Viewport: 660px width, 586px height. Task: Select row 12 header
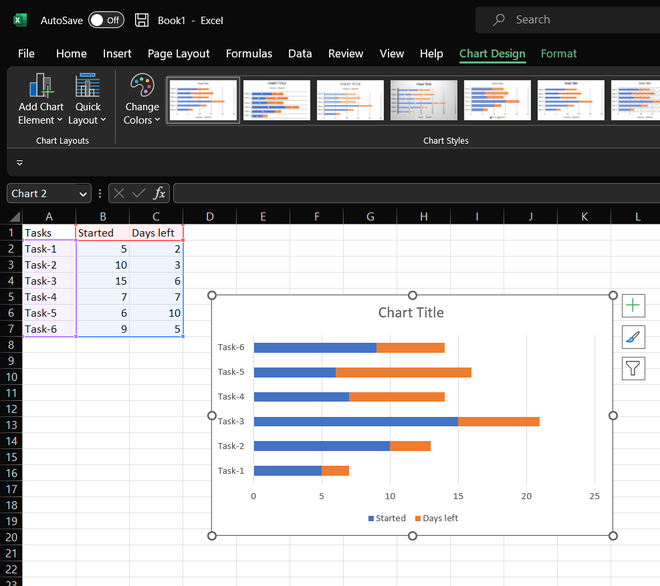coord(11,409)
